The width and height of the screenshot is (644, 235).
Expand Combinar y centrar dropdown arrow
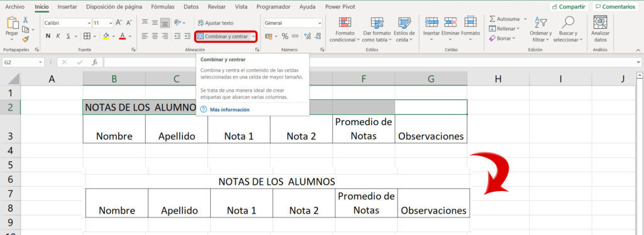pyautogui.click(x=253, y=36)
